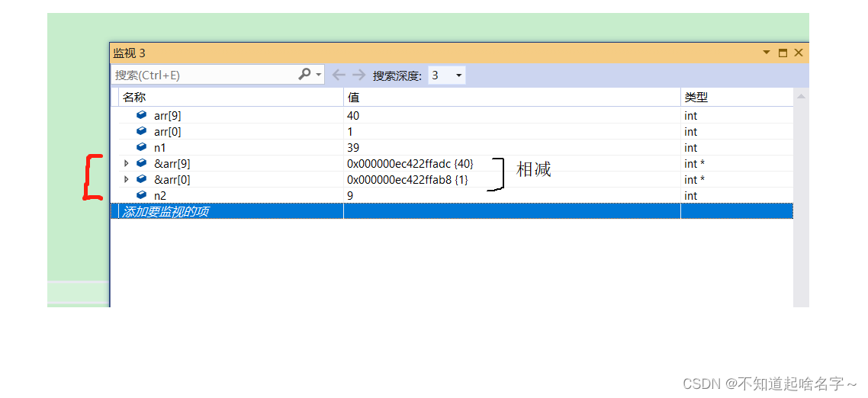Click value 40 of arr[9]
This screenshot has width=868, height=398.
coord(353,116)
